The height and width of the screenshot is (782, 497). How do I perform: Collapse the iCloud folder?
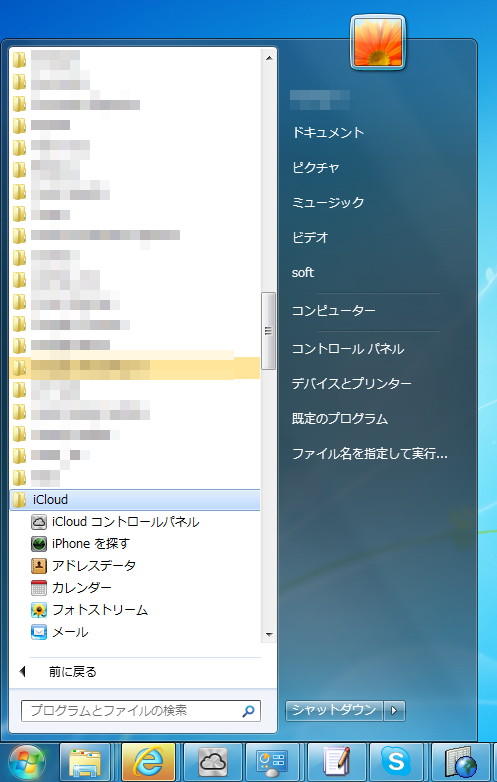[x=135, y=500]
